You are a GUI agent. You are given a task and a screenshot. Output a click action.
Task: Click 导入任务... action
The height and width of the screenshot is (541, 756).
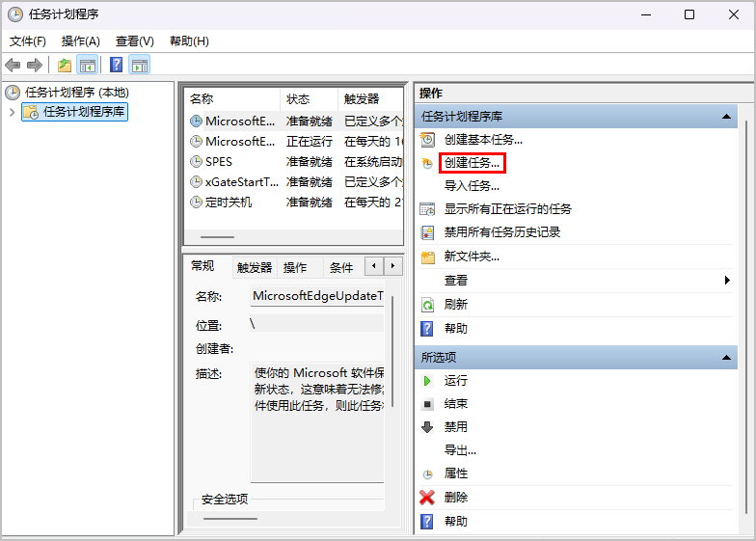click(472, 186)
